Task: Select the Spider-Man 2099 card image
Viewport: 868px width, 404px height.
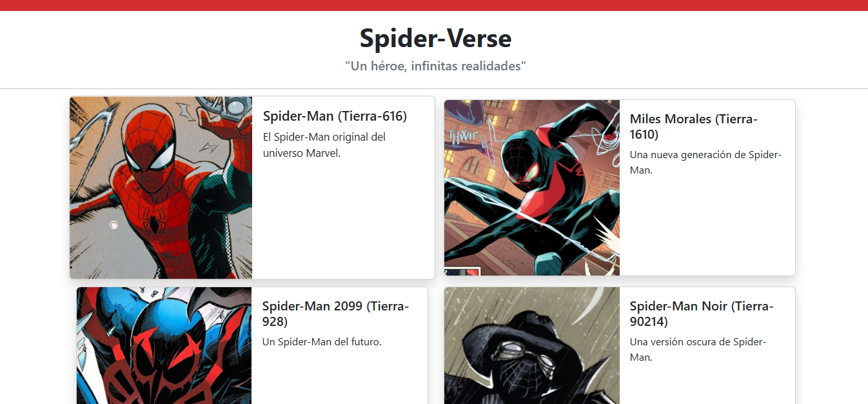Action: (164, 345)
